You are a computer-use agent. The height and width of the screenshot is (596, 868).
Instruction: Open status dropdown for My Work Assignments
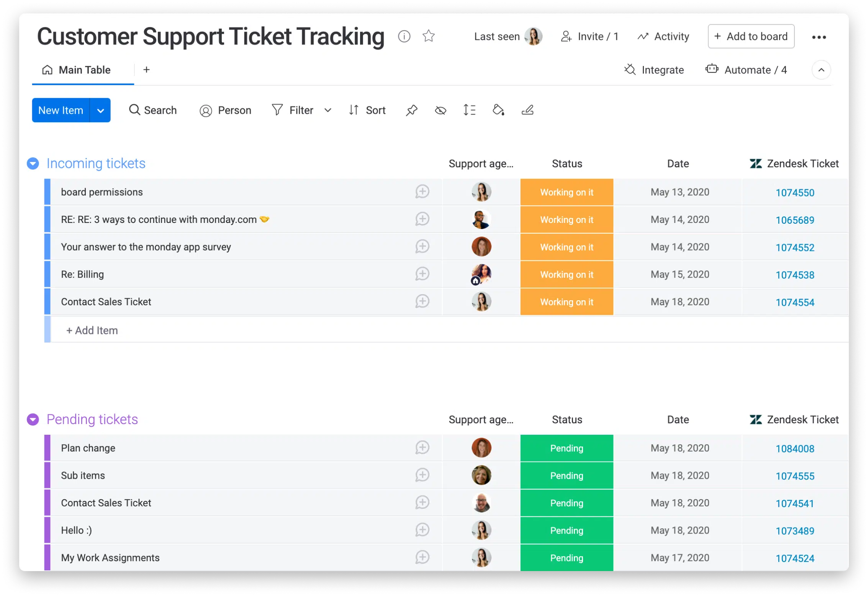click(x=567, y=558)
